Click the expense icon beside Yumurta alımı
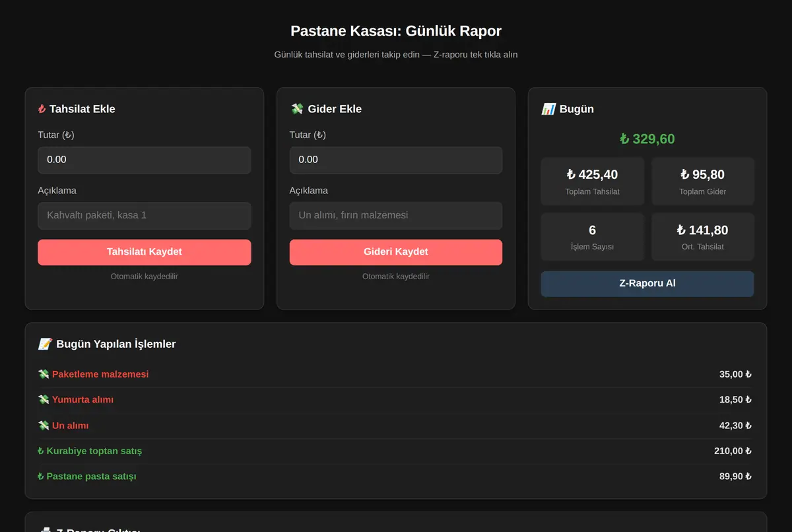The height and width of the screenshot is (532, 792). 44,400
